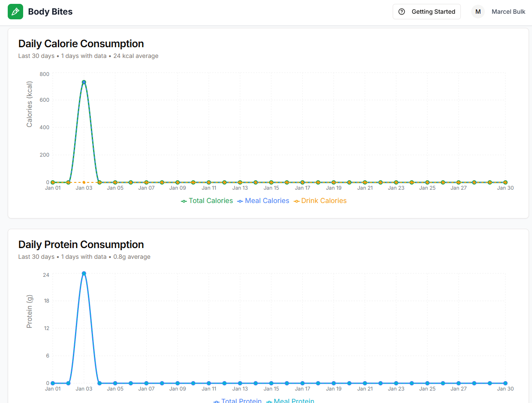Screen dimensions: 532x403
Task: Click the question mark icon beside Getting Started
Action: [401, 12]
